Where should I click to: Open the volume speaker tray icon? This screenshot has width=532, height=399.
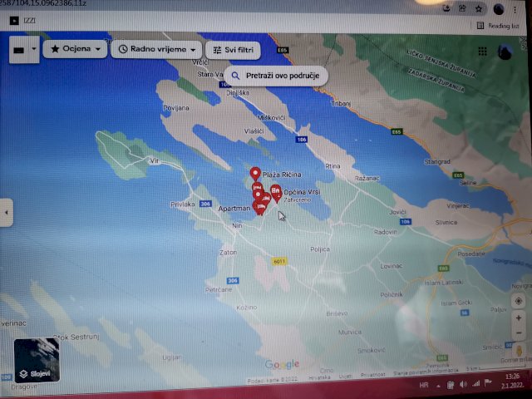[x=463, y=384]
